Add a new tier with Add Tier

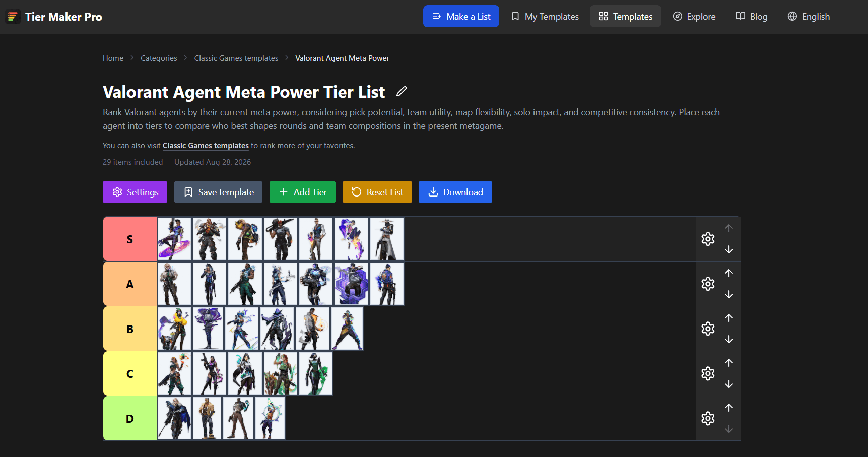pos(302,192)
